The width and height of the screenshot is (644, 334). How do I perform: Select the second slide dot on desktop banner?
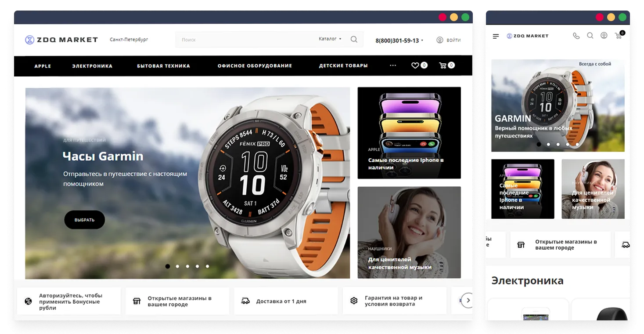(177, 266)
